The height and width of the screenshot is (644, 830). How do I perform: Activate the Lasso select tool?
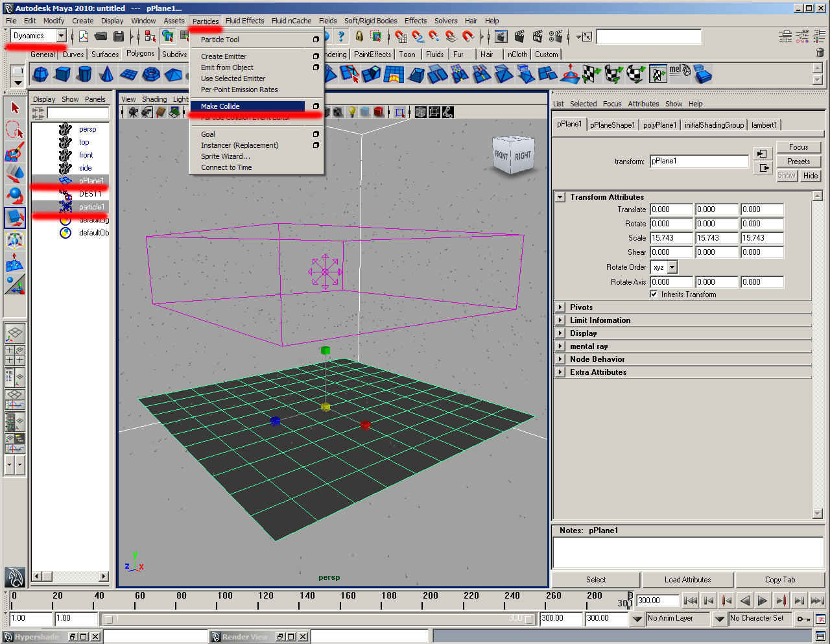tap(14, 130)
